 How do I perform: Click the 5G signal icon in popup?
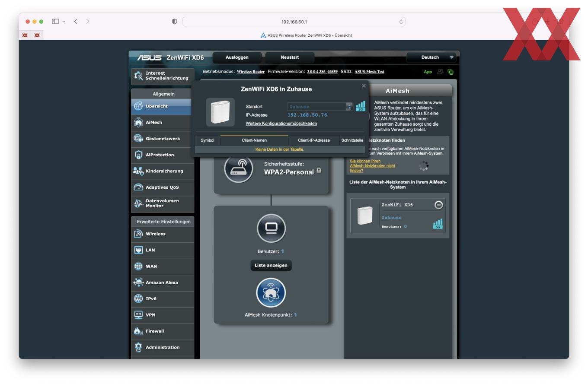pos(360,106)
